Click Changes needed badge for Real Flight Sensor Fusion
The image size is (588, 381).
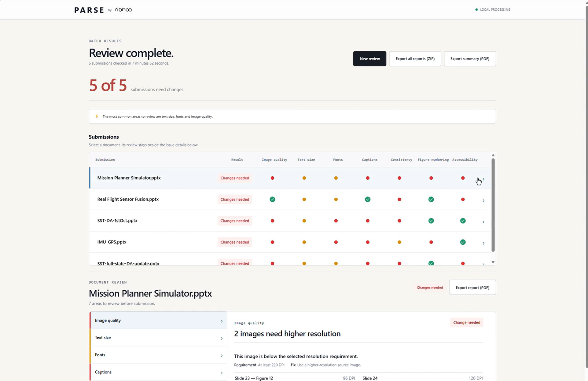[x=235, y=200]
